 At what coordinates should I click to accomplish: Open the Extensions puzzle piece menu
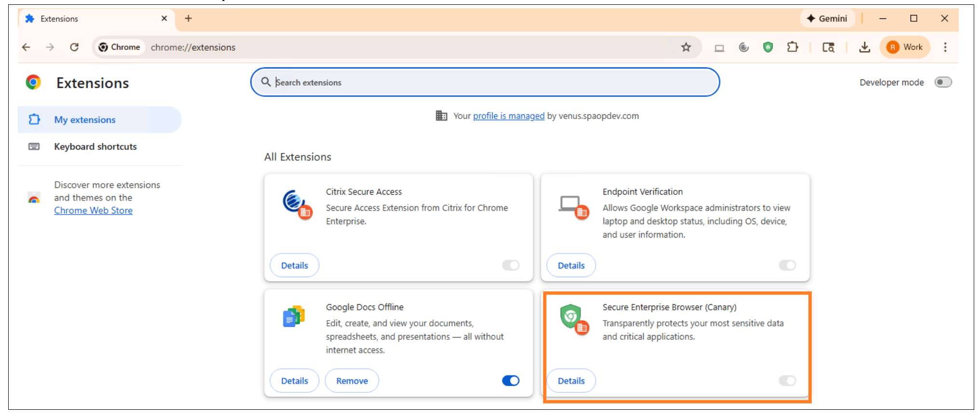(792, 47)
